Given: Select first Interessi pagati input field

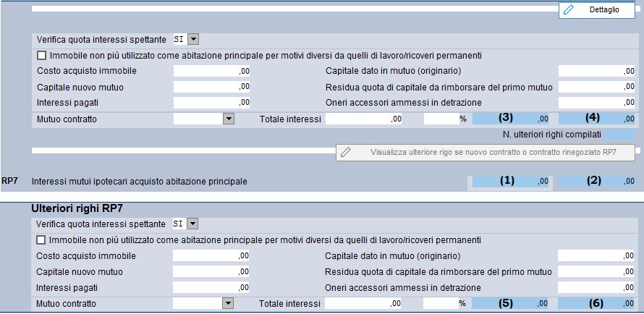Looking at the screenshot, I should 211,102.
